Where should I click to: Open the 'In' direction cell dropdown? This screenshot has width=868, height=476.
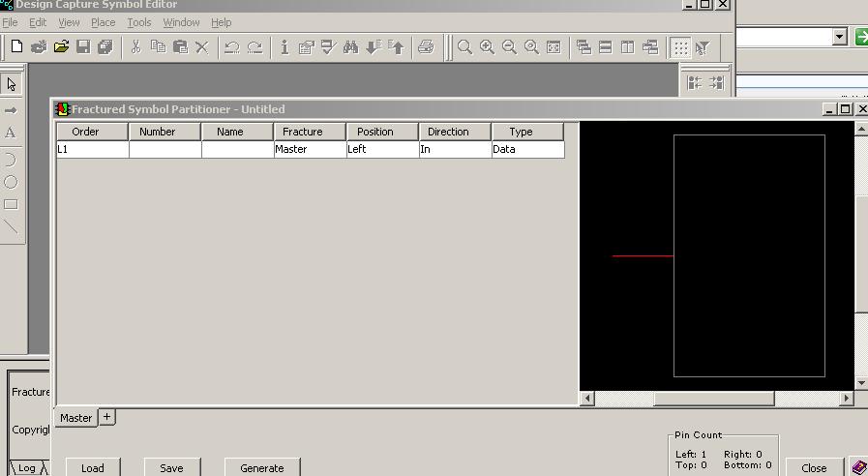point(455,149)
